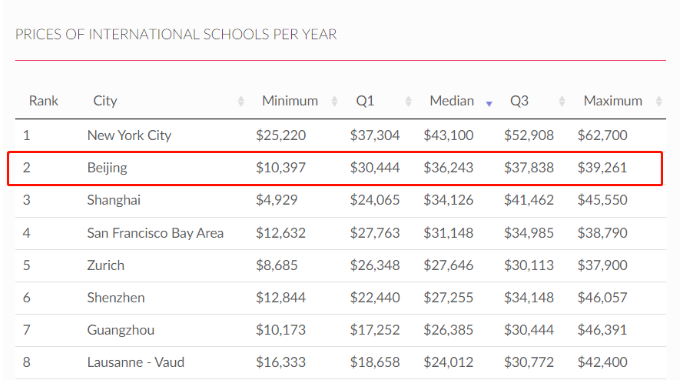This screenshot has width=681, height=389.
Task: Select the Maximum header text
Action: (x=613, y=101)
